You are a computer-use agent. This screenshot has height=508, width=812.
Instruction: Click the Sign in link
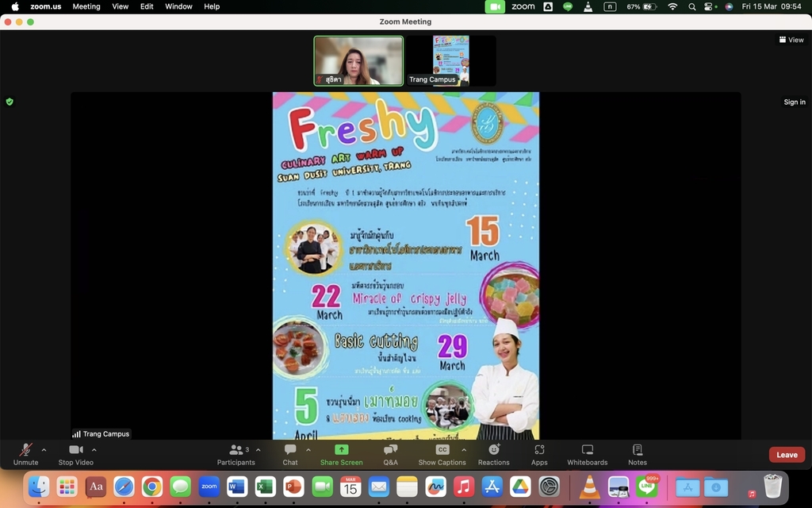click(794, 102)
